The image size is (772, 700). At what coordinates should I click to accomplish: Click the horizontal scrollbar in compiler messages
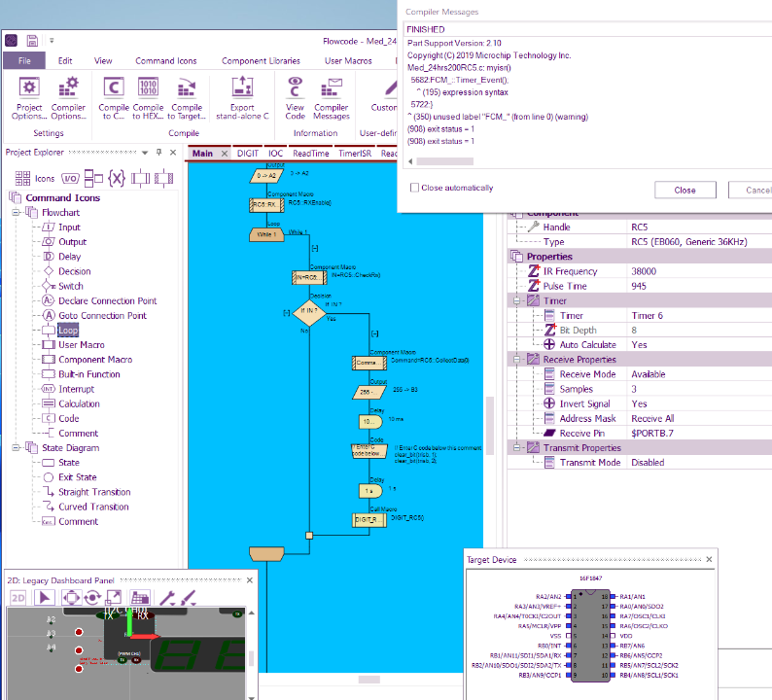tap(444, 161)
